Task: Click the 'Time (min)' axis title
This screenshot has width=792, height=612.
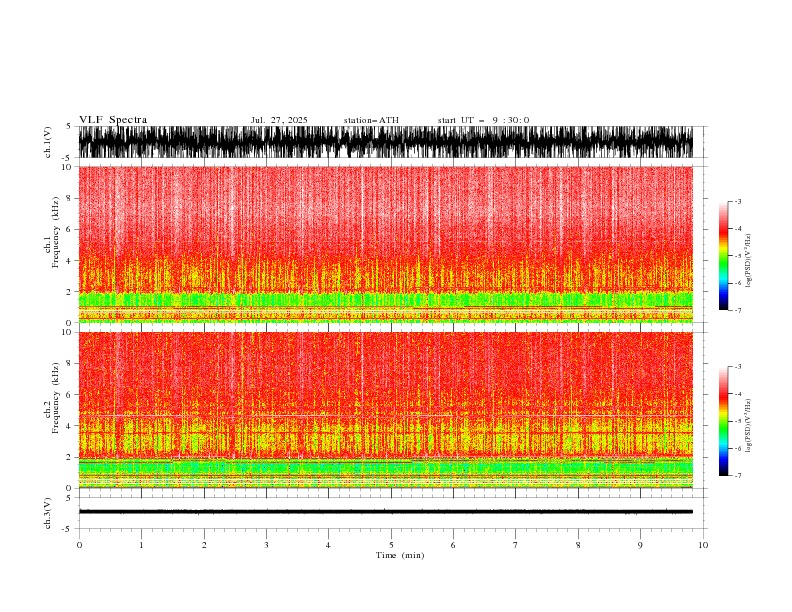Action: [x=400, y=555]
